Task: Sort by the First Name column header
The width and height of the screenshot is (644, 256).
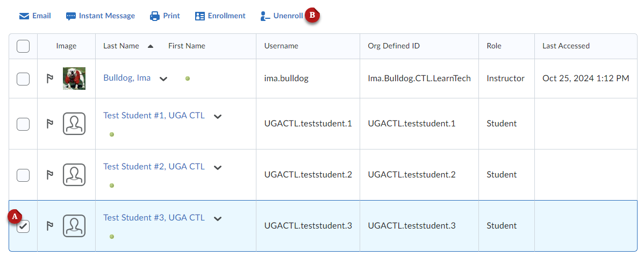Action: [187, 46]
